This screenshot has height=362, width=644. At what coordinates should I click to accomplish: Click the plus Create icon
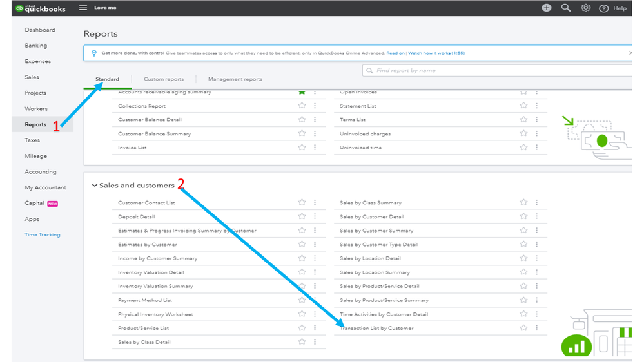click(546, 8)
